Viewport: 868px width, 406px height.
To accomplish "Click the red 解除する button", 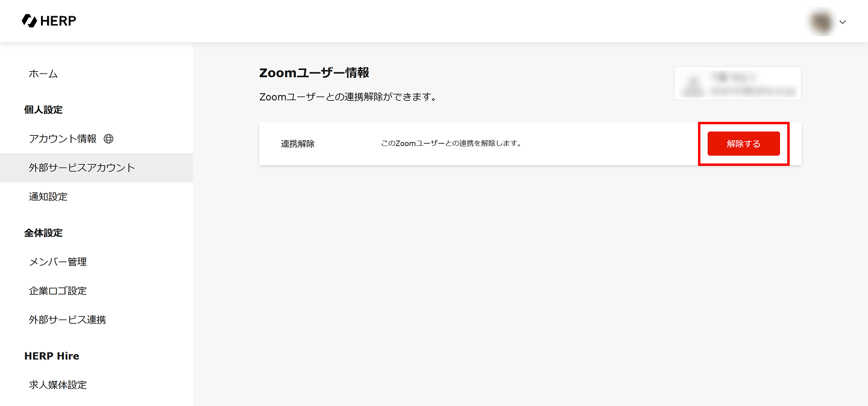I will click(x=744, y=144).
